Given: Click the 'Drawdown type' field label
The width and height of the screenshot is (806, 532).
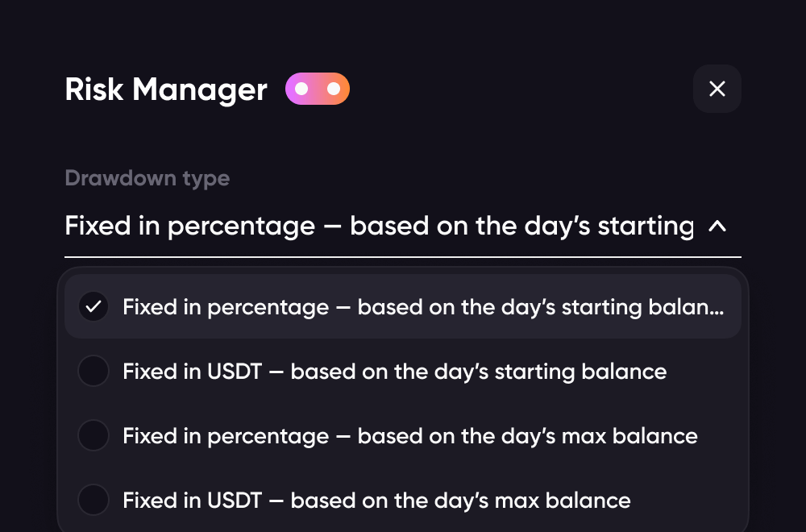Looking at the screenshot, I should [147, 178].
